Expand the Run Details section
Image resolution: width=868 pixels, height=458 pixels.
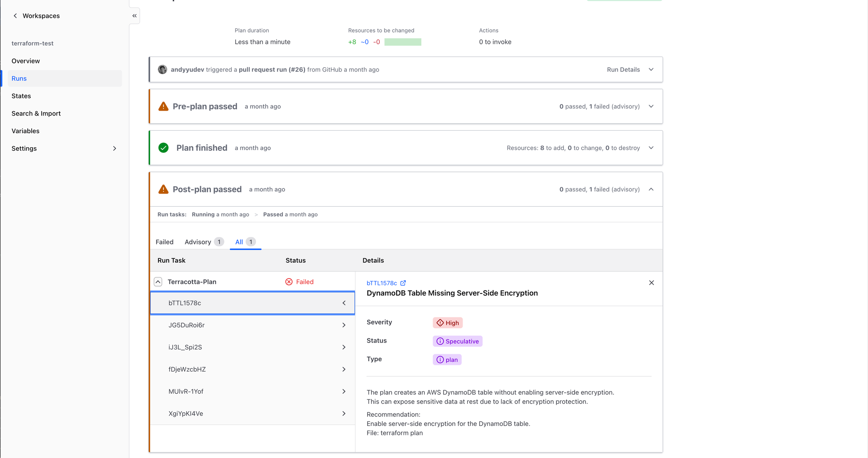point(651,69)
